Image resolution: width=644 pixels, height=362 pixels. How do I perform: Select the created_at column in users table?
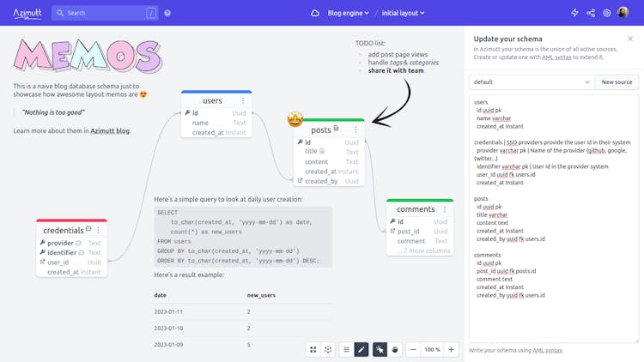[x=216, y=133]
